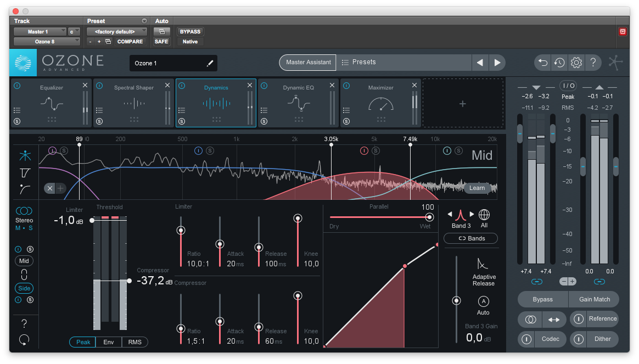Click the Limiter Ratio slider handle
The width and height of the screenshot is (639, 364).
pos(181,230)
